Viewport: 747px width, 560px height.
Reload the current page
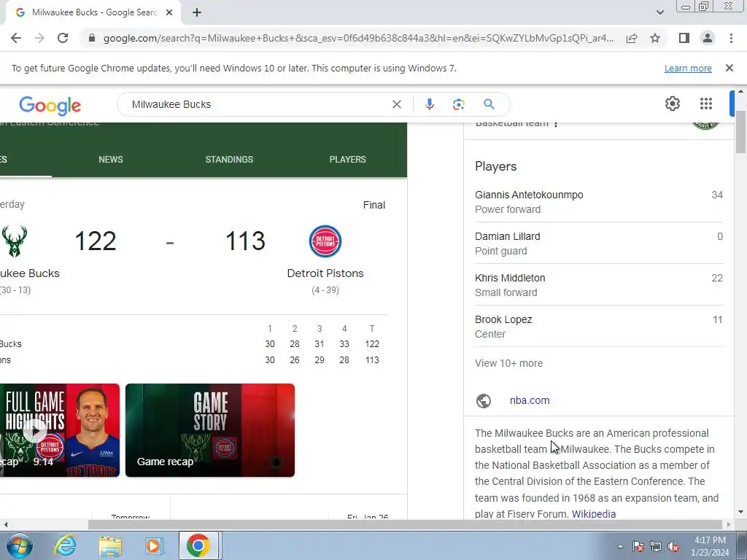[63, 38]
